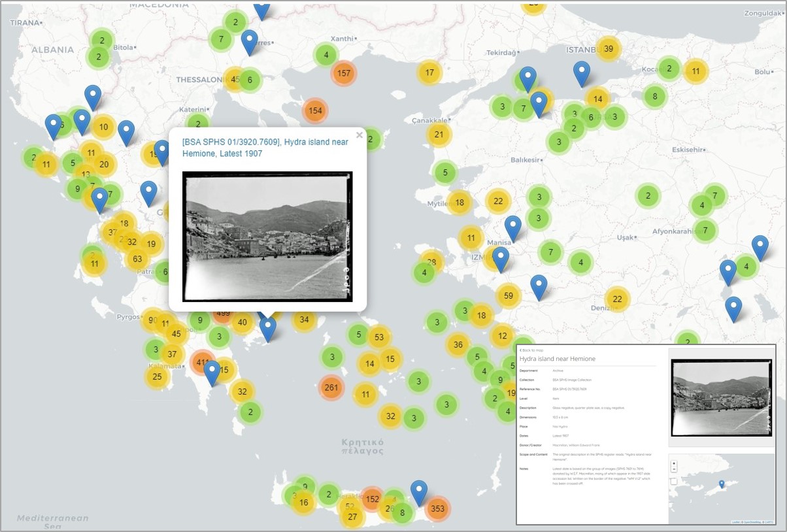Expand the yellow 59 cluster marker
The height and width of the screenshot is (532, 787).
pos(508,295)
